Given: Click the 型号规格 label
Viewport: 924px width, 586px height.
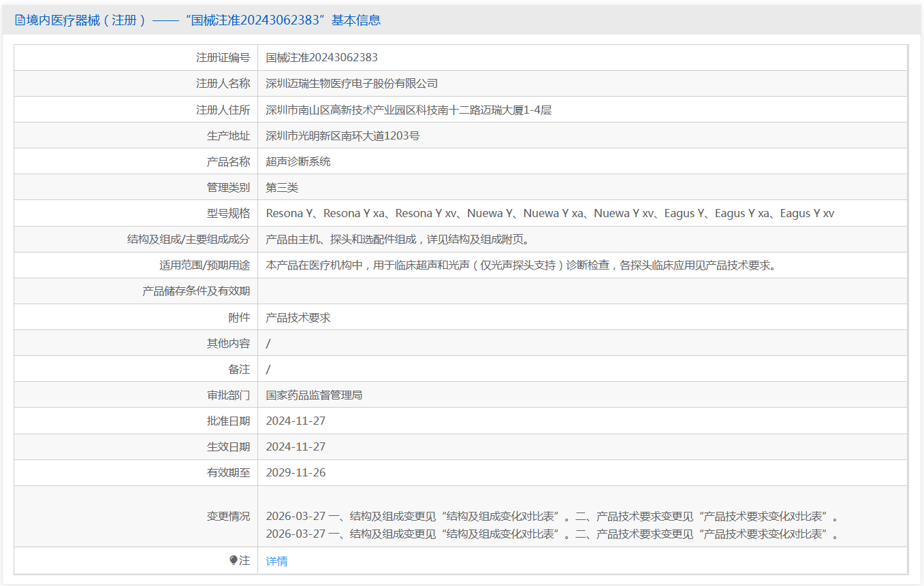Looking at the screenshot, I should point(228,213).
